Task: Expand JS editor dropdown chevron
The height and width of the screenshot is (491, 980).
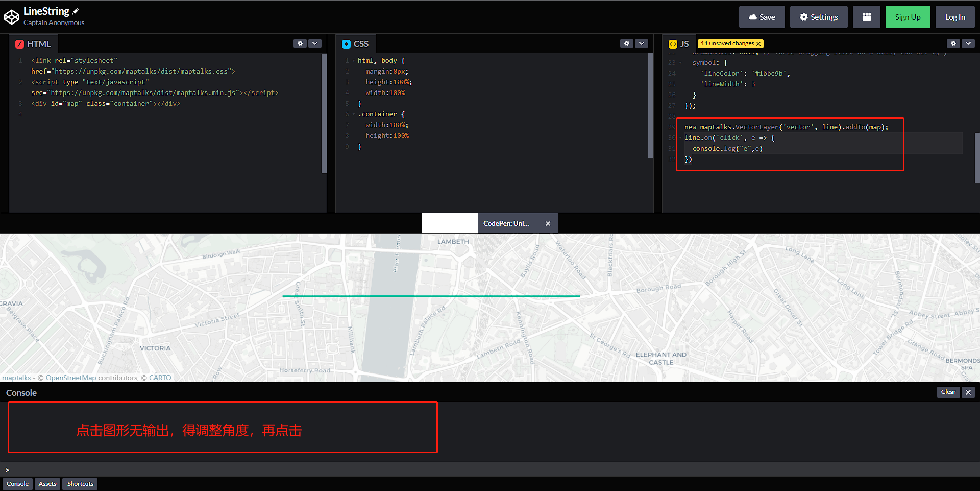Action: coord(968,44)
